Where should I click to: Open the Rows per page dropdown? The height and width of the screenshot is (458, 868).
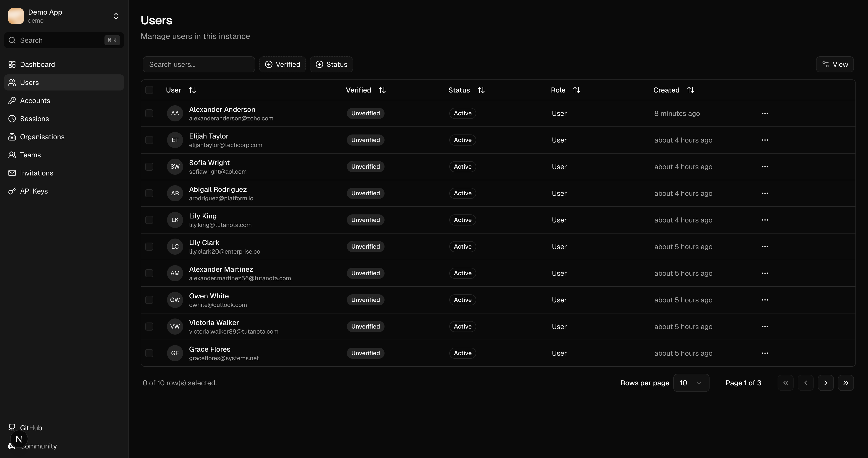click(691, 383)
